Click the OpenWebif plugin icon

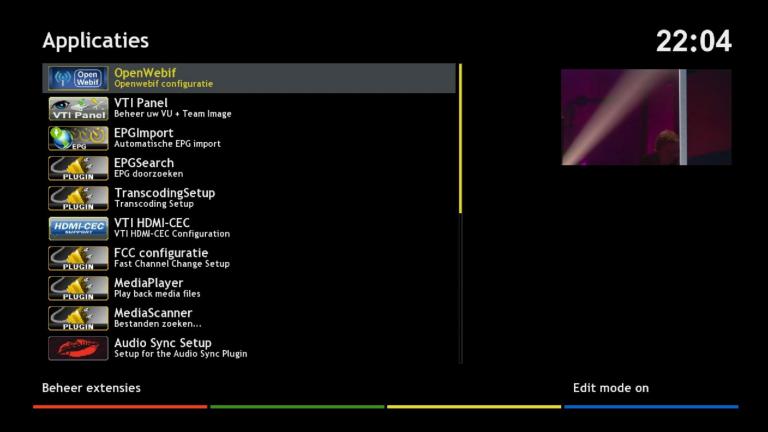tap(78, 78)
